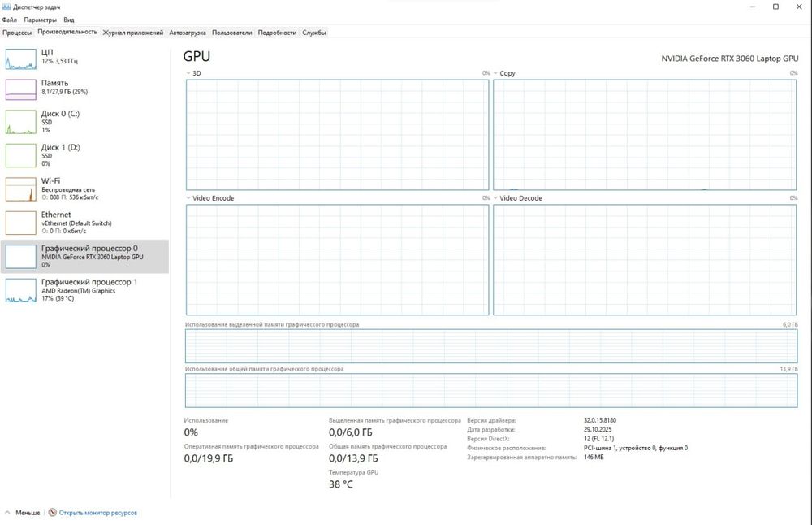Open the Параметры menu

tap(40, 20)
